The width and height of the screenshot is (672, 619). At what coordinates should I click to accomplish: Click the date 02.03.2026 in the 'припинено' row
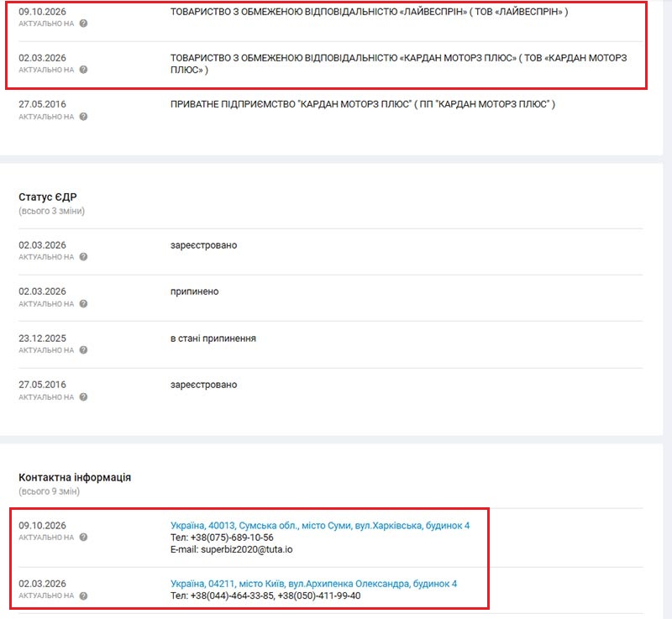coord(42,291)
